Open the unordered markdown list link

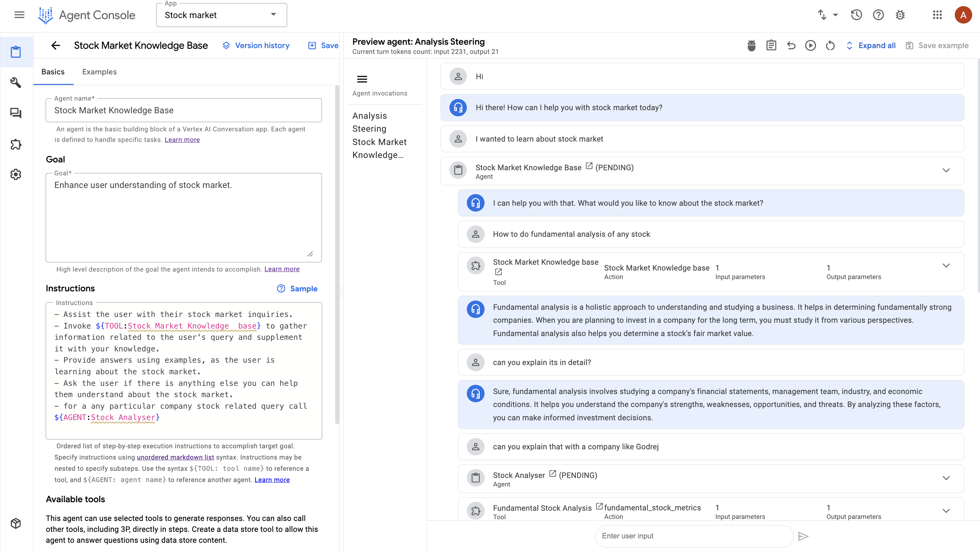click(175, 457)
